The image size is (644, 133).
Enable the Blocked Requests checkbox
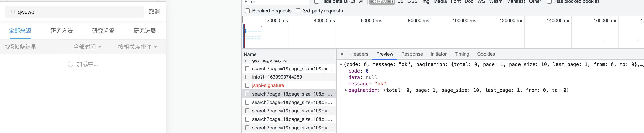247,11
